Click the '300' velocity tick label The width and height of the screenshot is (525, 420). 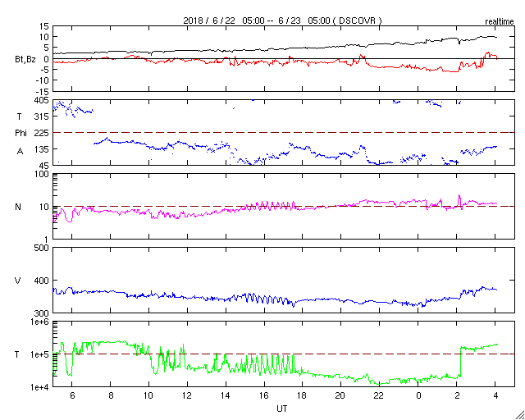(x=43, y=313)
